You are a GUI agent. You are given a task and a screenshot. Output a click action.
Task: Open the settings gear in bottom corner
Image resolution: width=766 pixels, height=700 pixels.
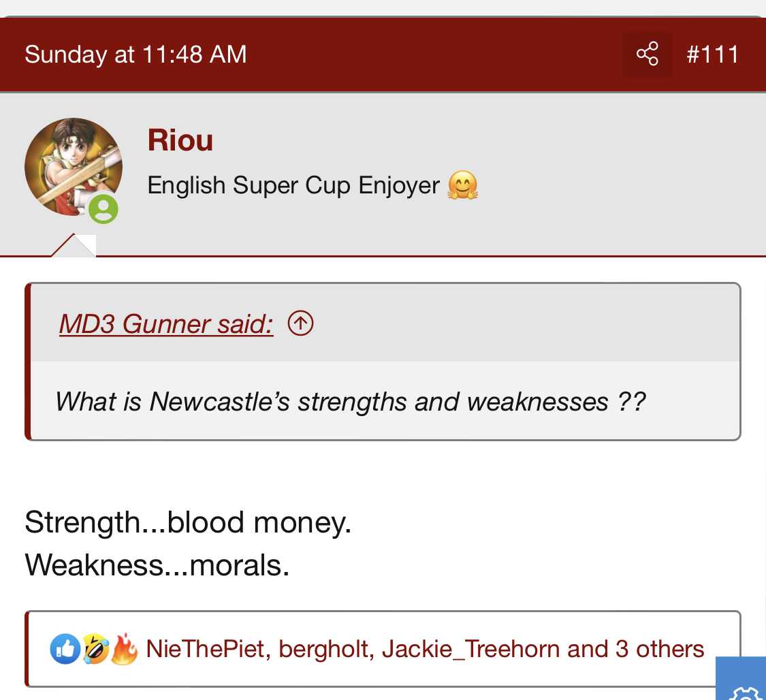(745, 689)
